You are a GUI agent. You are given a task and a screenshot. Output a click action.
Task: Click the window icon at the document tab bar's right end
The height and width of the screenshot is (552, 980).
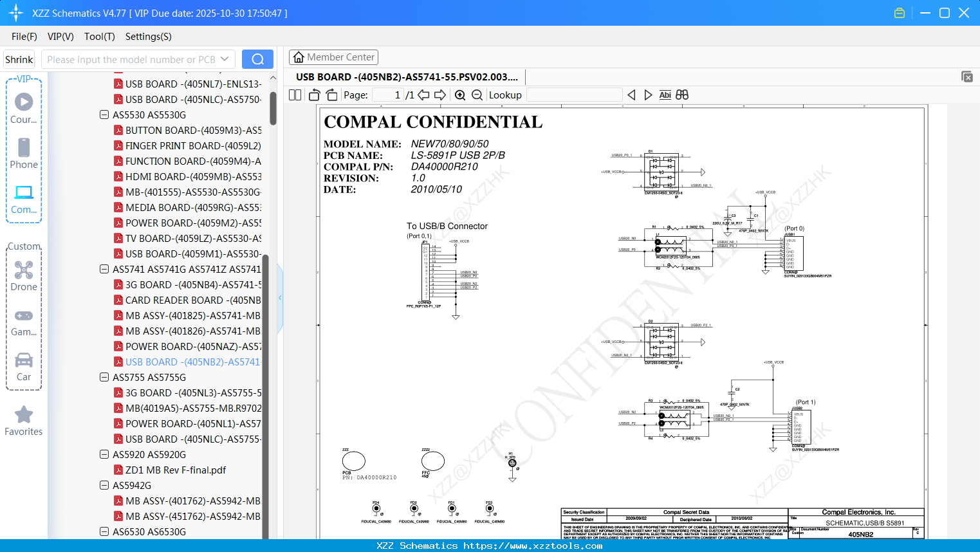pyautogui.click(x=967, y=77)
